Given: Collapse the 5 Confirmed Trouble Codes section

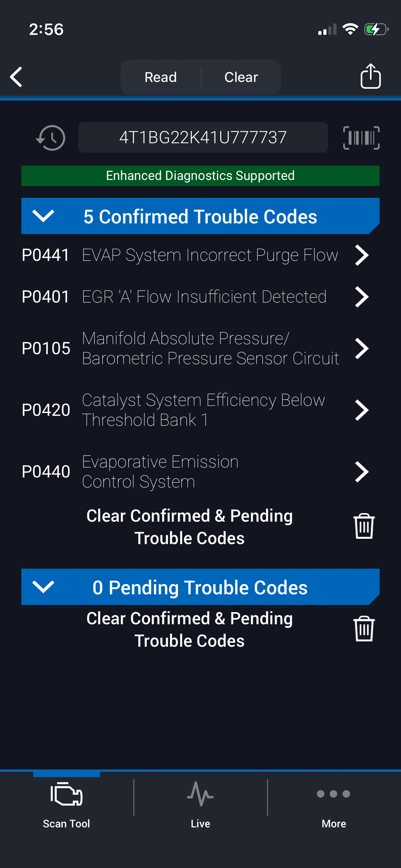Looking at the screenshot, I should (x=43, y=216).
